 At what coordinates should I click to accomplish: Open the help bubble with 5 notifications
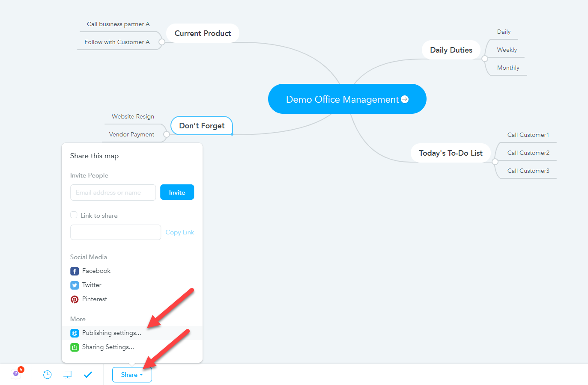click(15, 373)
